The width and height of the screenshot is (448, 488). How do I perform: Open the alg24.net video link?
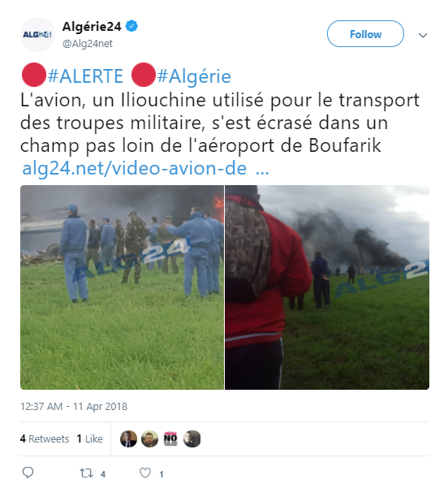pyautogui.click(x=145, y=168)
